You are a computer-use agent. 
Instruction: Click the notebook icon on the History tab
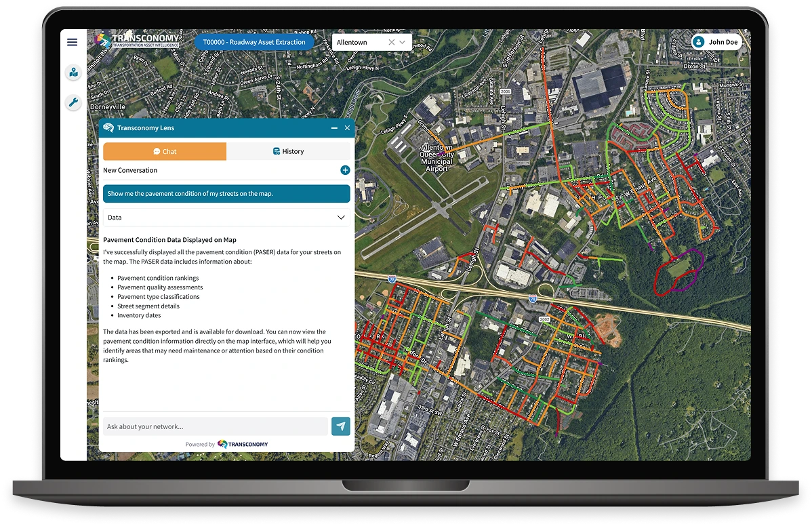tap(277, 151)
